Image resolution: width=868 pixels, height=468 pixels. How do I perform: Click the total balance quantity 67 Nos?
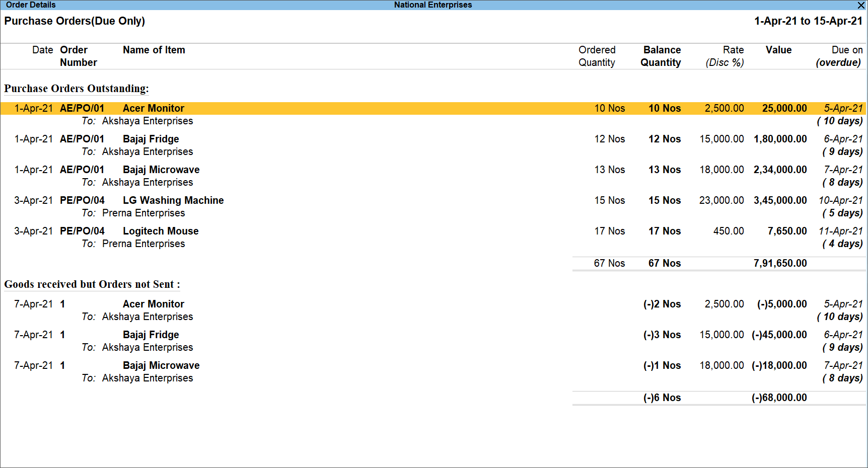[665, 263]
